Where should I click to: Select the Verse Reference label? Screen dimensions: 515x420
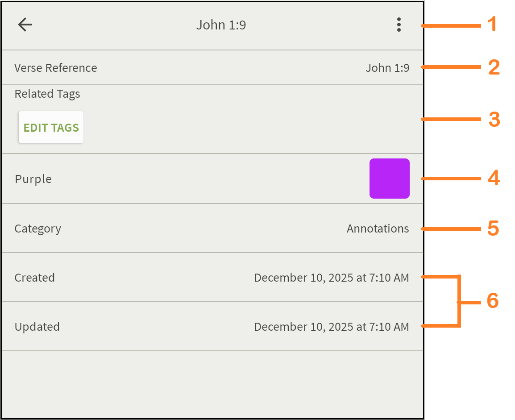(56, 68)
